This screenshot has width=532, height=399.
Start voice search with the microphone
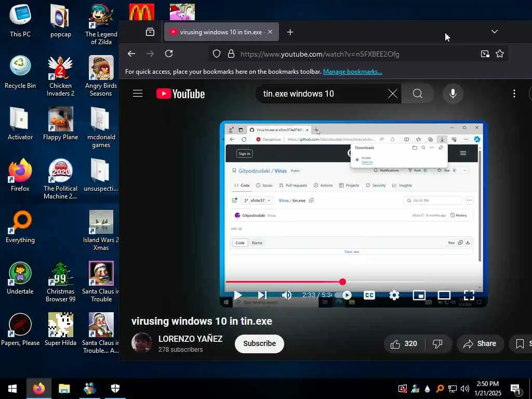pos(453,94)
